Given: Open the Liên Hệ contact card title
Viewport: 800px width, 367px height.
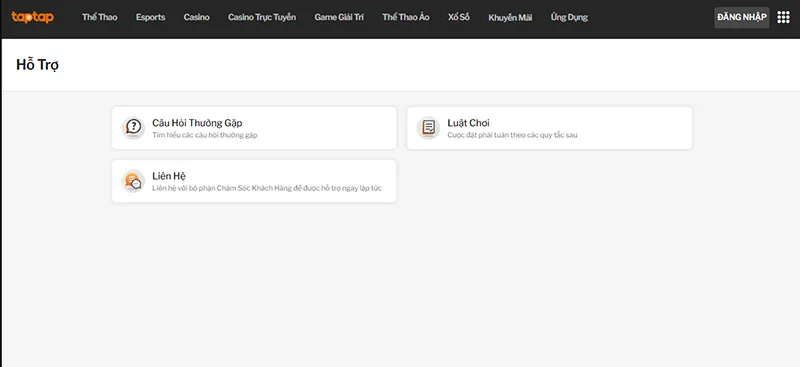Looking at the screenshot, I should (169, 176).
